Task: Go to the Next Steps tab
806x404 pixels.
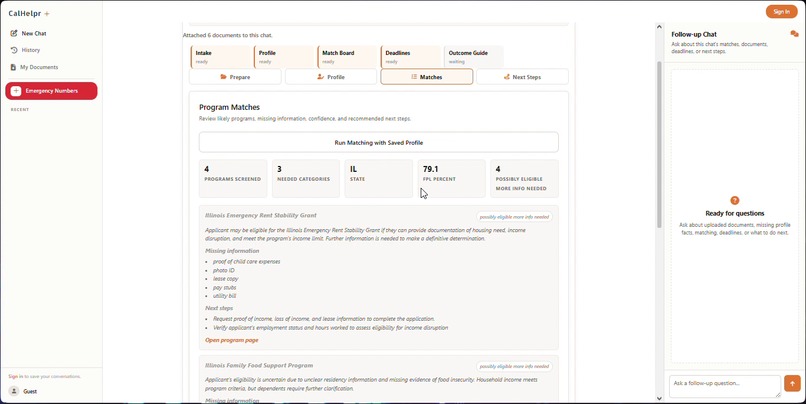Action: (522, 77)
